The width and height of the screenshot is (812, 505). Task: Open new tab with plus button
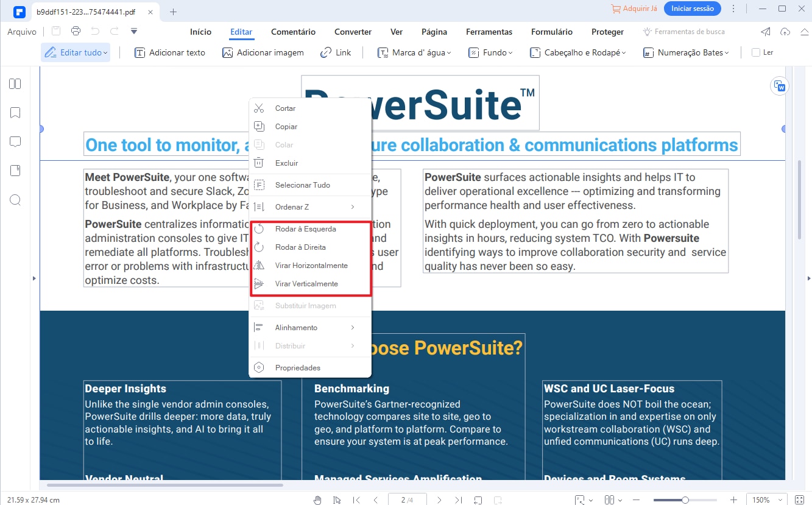[173, 12]
